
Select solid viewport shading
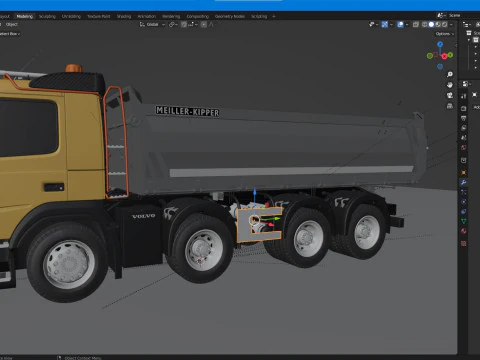tap(431, 24)
